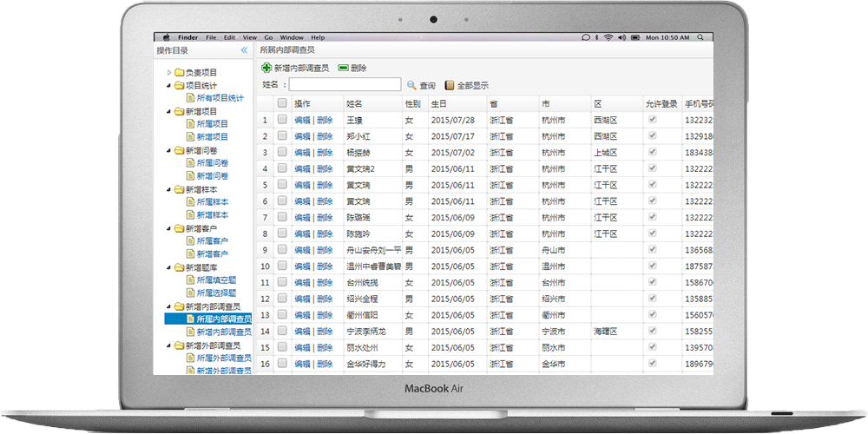The height and width of the screenshot is (434, 868).
Task: Collapse the 新增题库 folder node
Action: click(169, 267)
